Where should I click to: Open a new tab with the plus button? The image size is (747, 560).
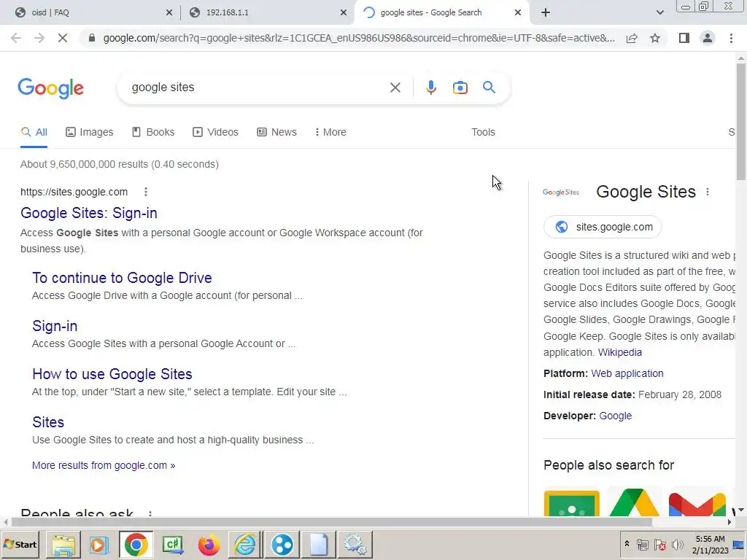click(x=546, y=13)
